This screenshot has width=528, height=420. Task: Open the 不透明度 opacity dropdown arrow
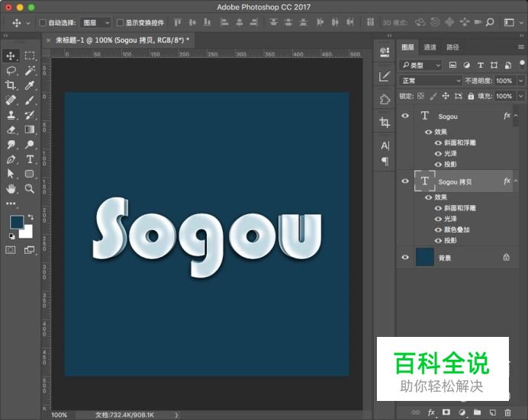pos(521,81)
